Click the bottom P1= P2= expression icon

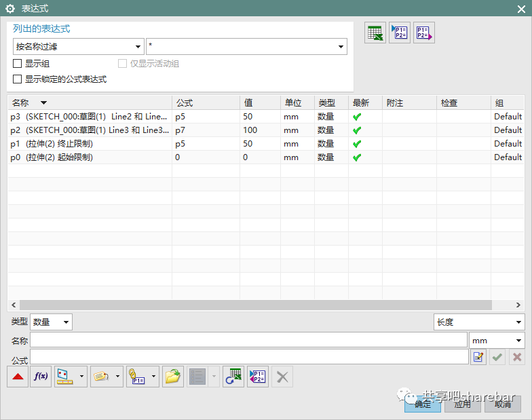258,377
